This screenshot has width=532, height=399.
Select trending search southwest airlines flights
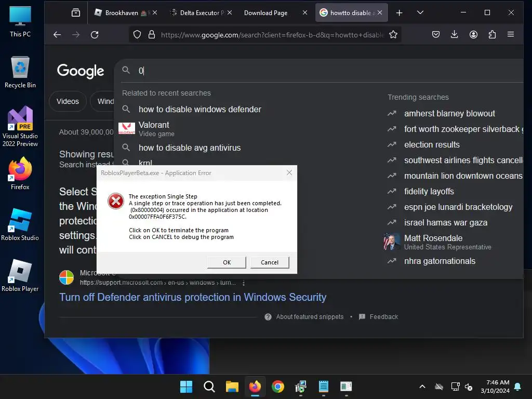click(x=463, y=161)
